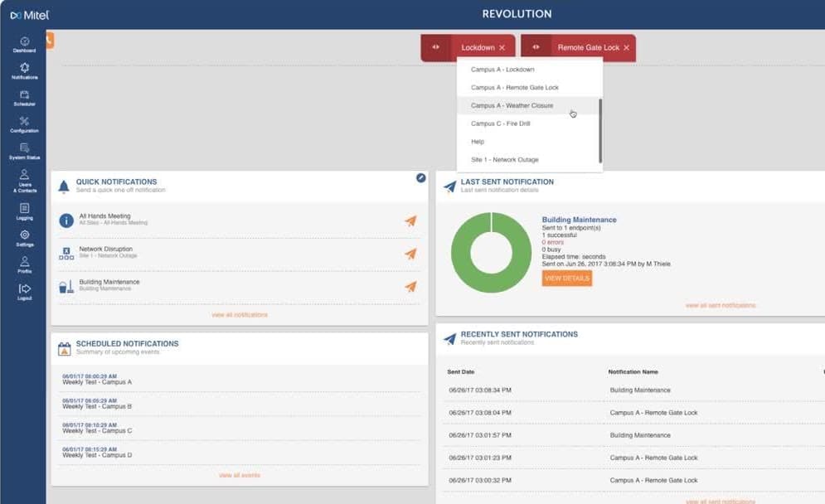Viewport: 825px width, 504px height.
Task: Choose Campus A - Remote Gate Lock option
Action: [x=528, y=87]
